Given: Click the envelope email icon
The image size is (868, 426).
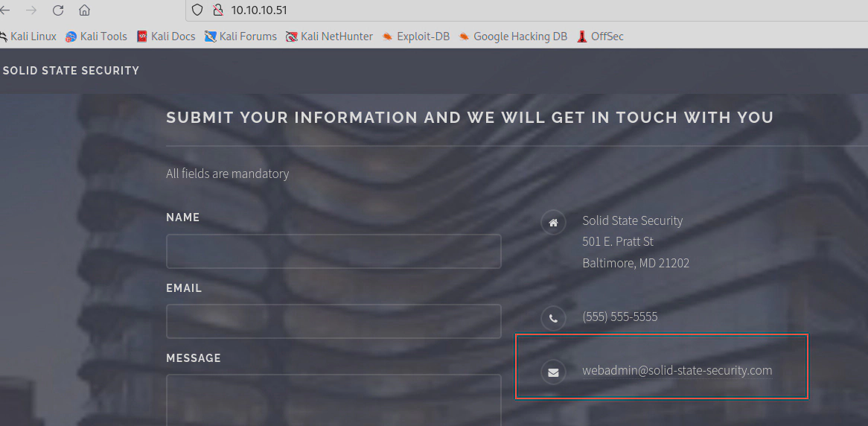Looking at the screenshot, I should (x=552, y=372).
